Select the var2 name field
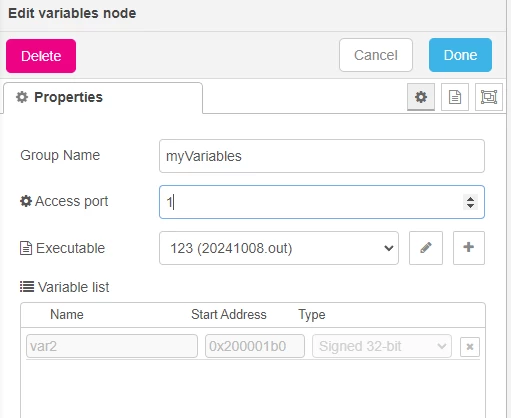 coord(112,346)
